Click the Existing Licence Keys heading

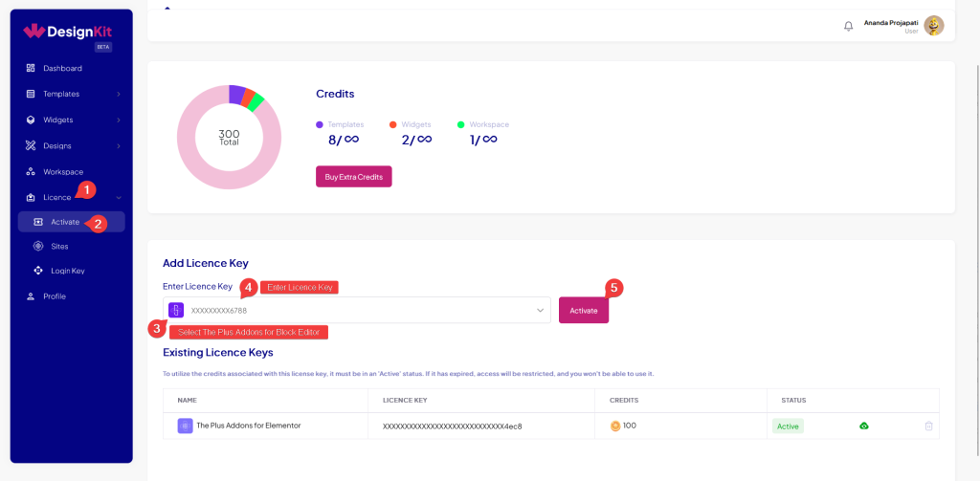[x=218, y=352]
